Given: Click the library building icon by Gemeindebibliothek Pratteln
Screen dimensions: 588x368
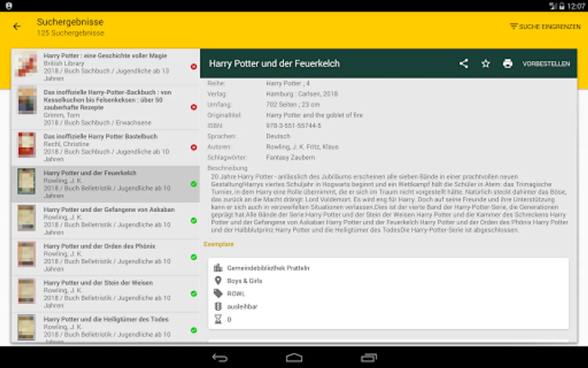Looking at the screenshot, I should tap(218, 268).
